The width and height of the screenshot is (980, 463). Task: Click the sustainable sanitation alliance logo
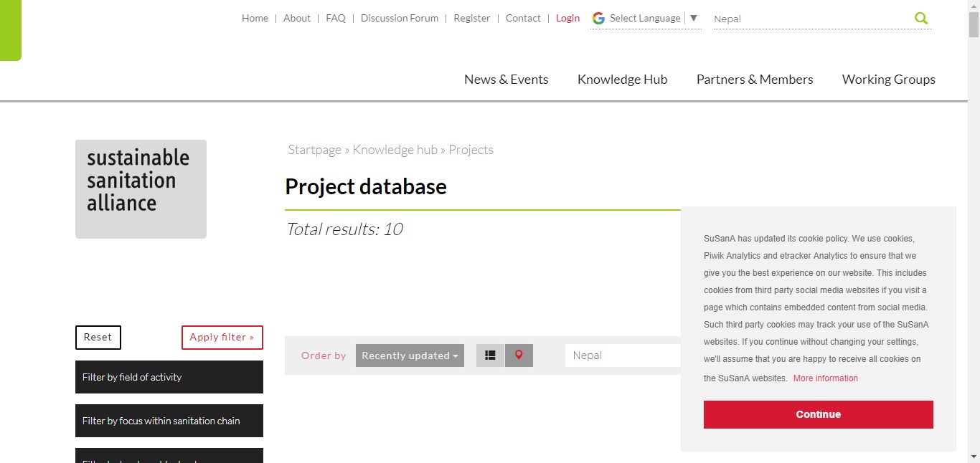point(141,188)
